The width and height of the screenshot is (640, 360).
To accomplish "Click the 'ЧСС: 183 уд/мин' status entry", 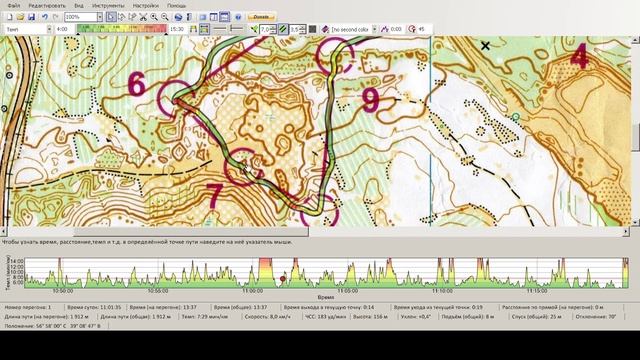I will coord(326,316).
